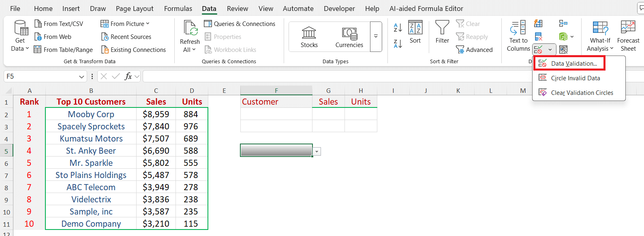Select the Stocks data type
The width and height of the screenshot is (644, 236).
click(x=309, y=37)
